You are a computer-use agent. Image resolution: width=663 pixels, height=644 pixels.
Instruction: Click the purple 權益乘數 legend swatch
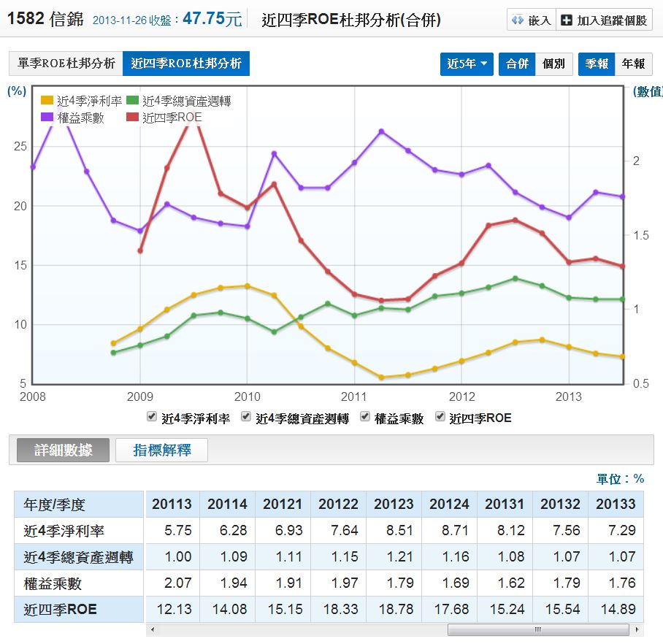(x=47, y=117)
